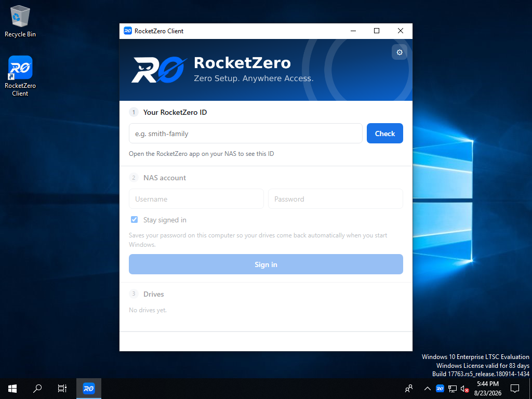The image size is (532, 399).
Task: Close the RocketZero Client window
Action: tap(401, 31)
